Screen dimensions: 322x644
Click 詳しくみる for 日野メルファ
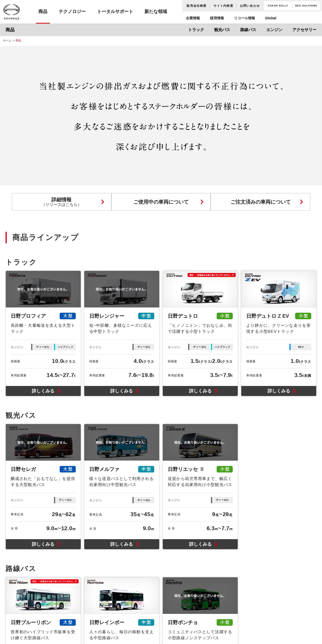(x=122, y=544)
